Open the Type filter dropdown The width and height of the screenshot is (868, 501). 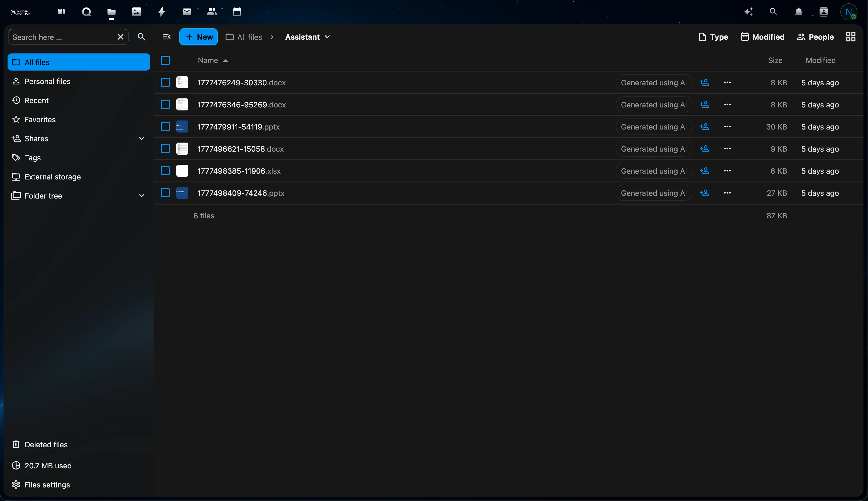713,37
